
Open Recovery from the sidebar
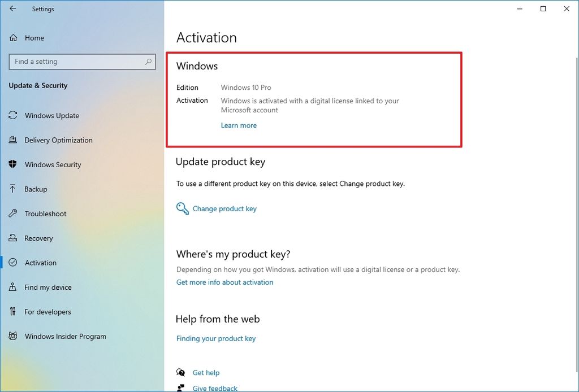click(13, 238)
